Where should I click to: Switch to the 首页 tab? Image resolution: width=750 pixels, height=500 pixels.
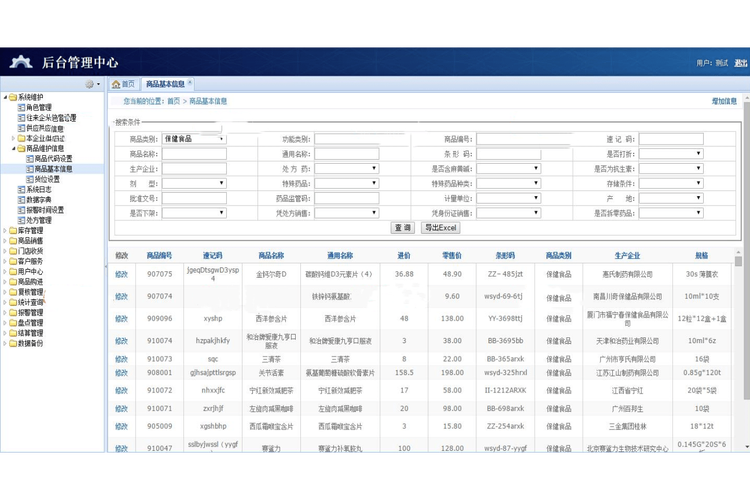pos(123,84)
